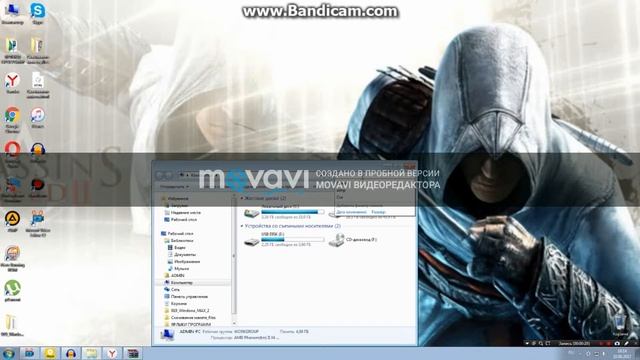
Task: Open the archive books icon in the taskbar
Action: point(133,353)
